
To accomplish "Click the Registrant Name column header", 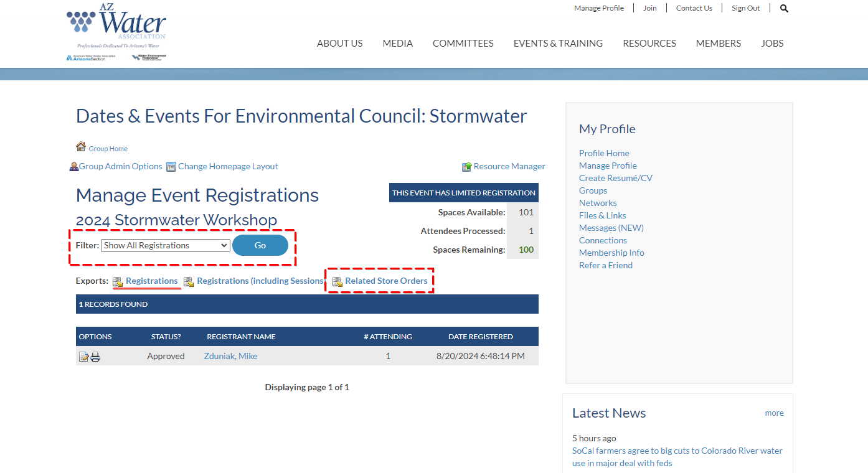I will pos(241,337).
